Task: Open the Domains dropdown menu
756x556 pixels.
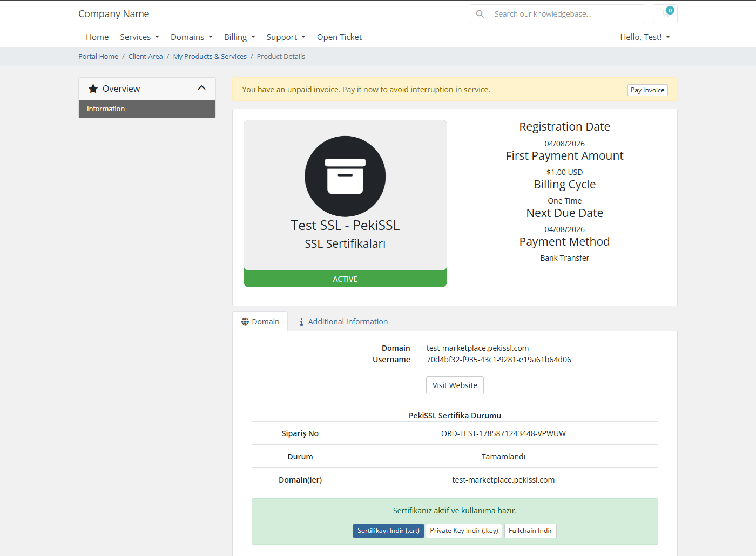Action: (x=192, y=37)
